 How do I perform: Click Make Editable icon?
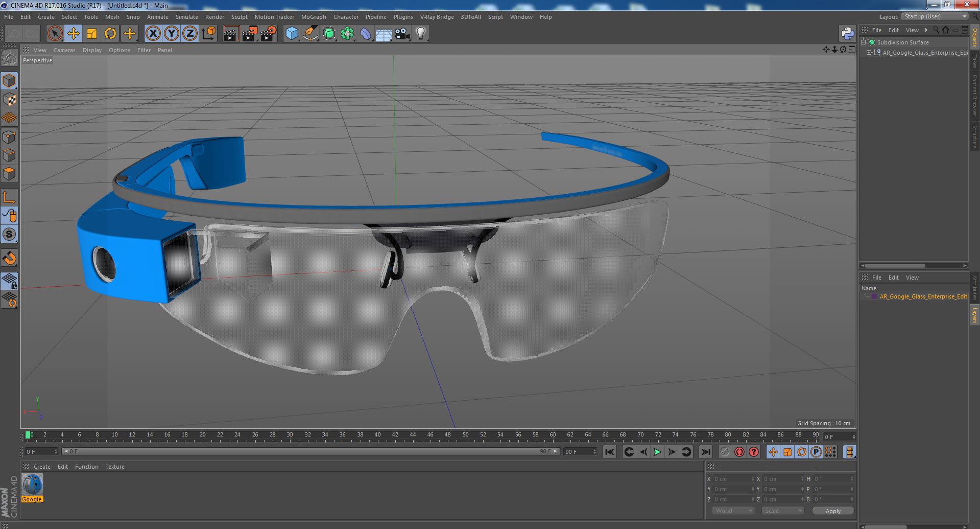pos(9,58)
